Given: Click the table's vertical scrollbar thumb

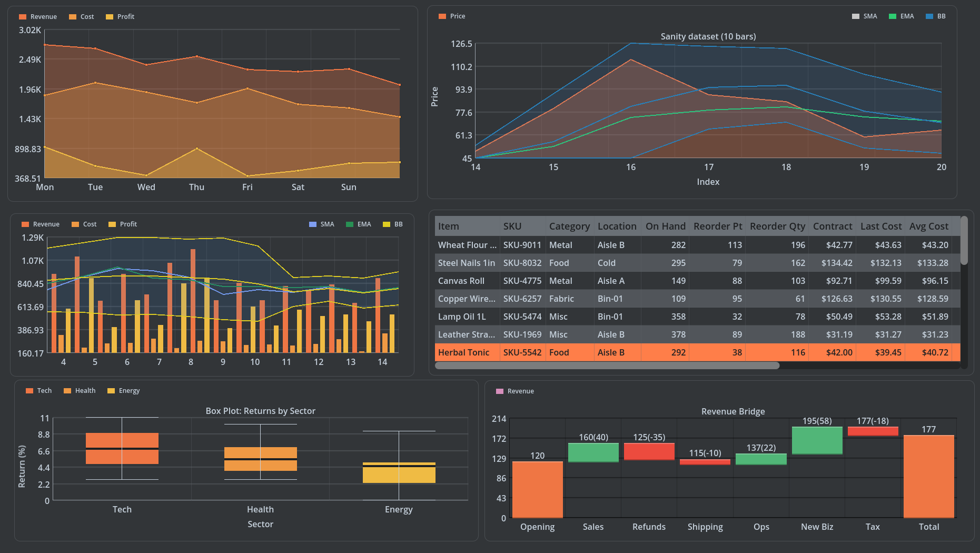Looking at the screenshot, I should coord(964,240).
